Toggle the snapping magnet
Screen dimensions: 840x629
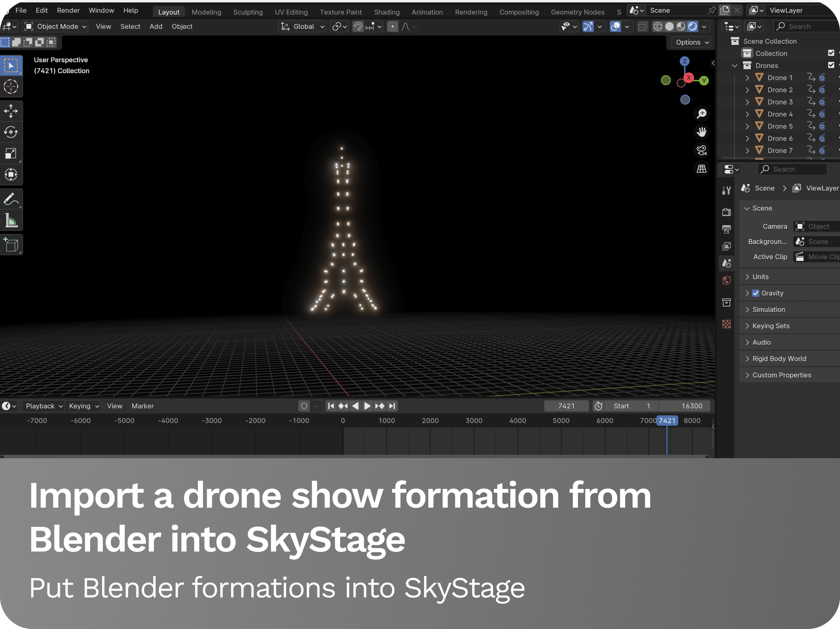coord(358,27)
